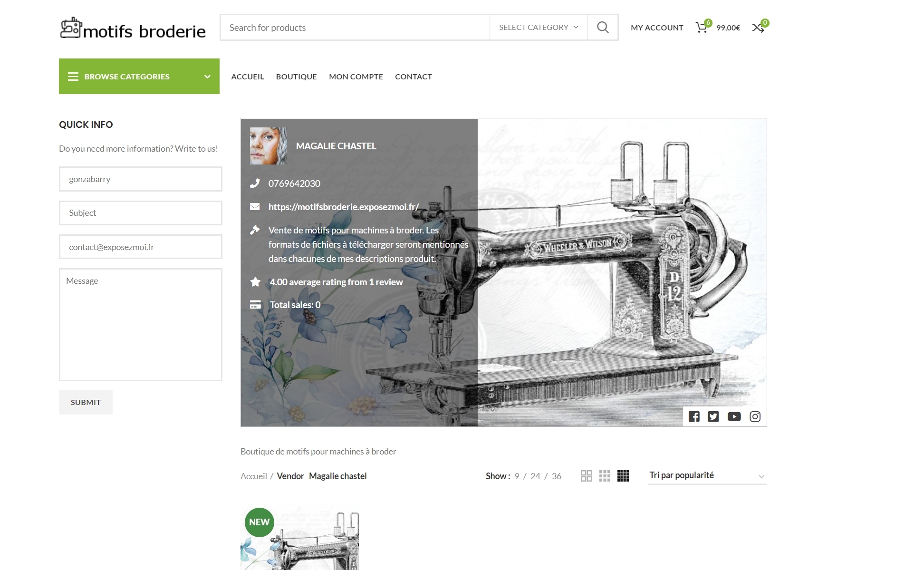The height and width of the screenshot is (570, 924).
Task: Switch to two-column grid view
Action: [586, 476]
